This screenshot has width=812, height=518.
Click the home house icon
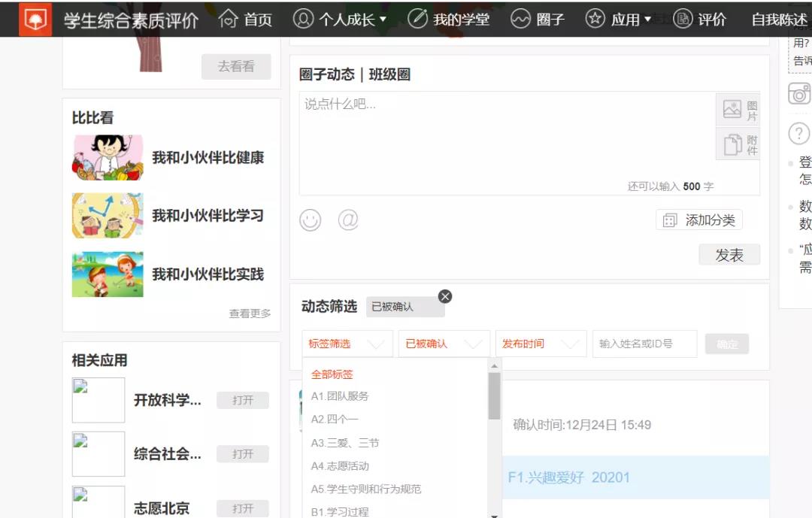point(228,19)
